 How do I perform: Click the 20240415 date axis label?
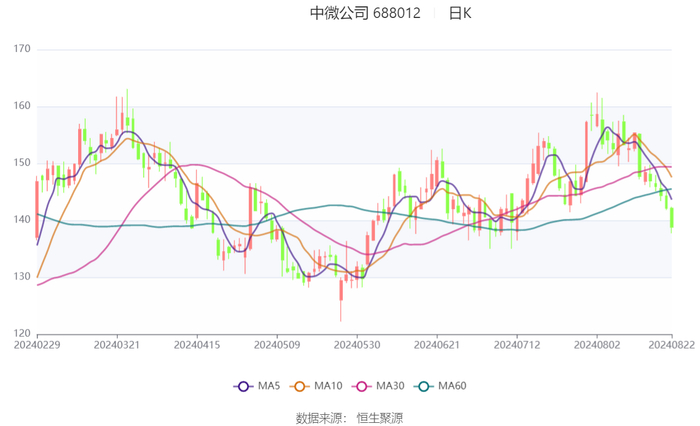click(x=197, y=345)
